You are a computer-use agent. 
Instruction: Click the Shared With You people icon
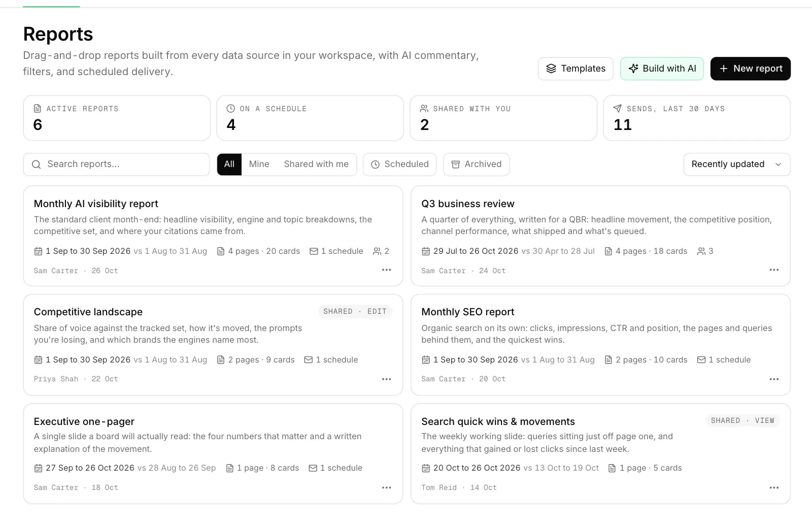(x=424, y=109)
